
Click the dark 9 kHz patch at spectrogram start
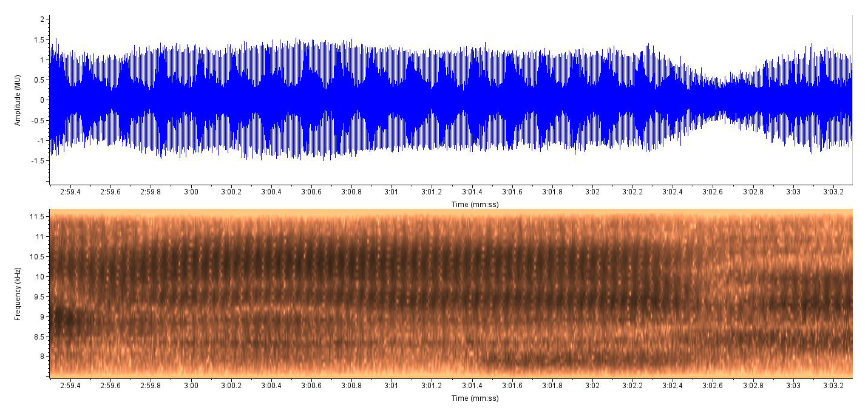pos(67,319)
